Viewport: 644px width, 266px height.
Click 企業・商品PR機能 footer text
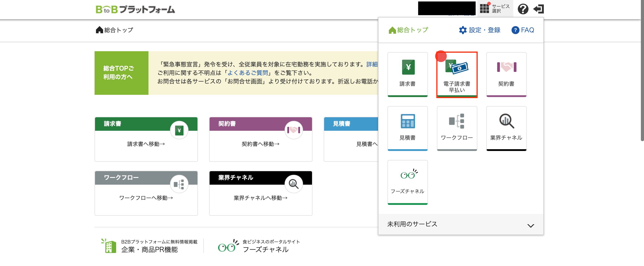[150, 250]
